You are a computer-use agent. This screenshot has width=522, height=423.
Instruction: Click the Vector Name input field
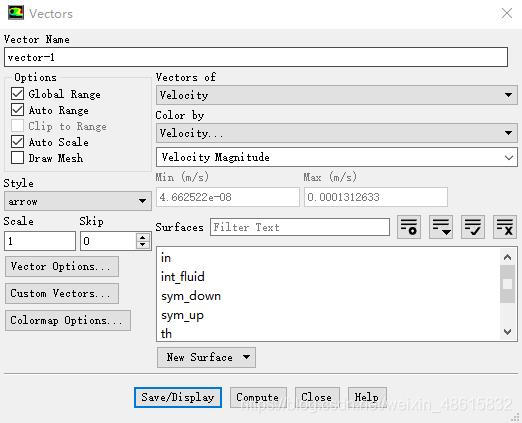(x=256, y=57)
